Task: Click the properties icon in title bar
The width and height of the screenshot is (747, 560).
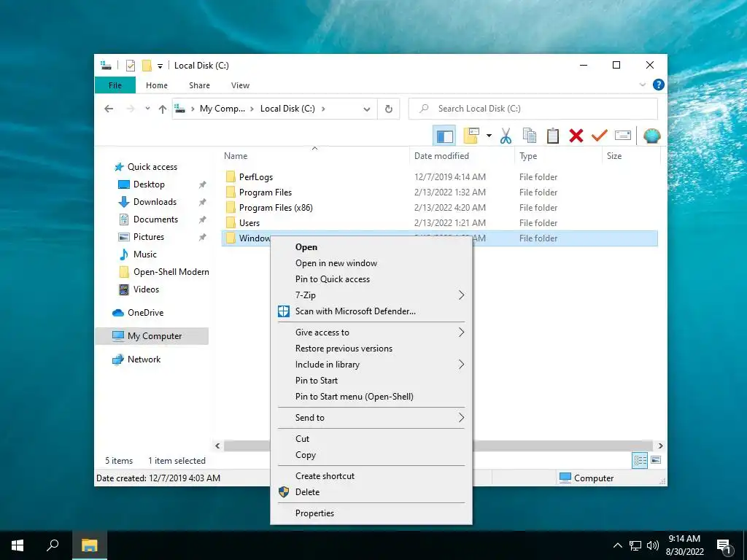Action: 131,66
